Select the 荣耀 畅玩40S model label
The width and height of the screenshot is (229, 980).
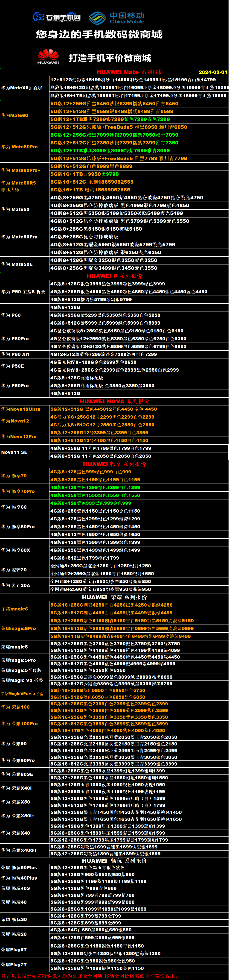click(16, 888)
